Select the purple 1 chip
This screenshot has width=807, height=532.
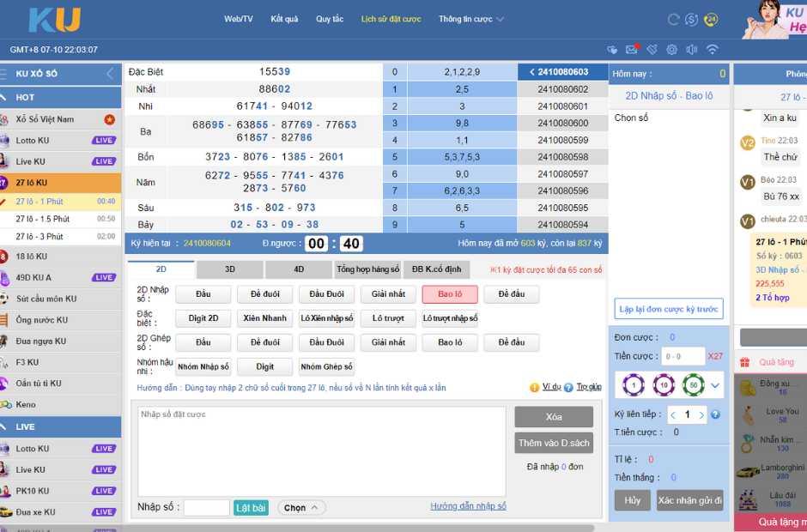click(x=634, y=385)
